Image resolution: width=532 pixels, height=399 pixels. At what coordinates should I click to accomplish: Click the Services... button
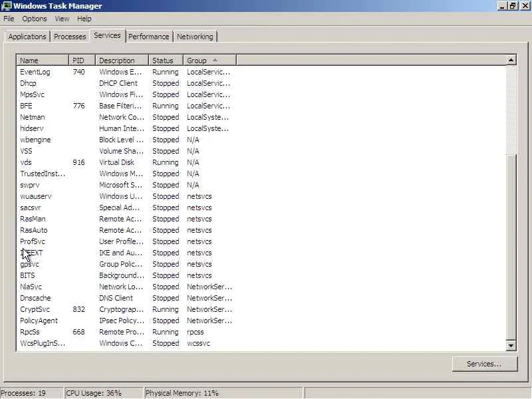pos(485,364)
